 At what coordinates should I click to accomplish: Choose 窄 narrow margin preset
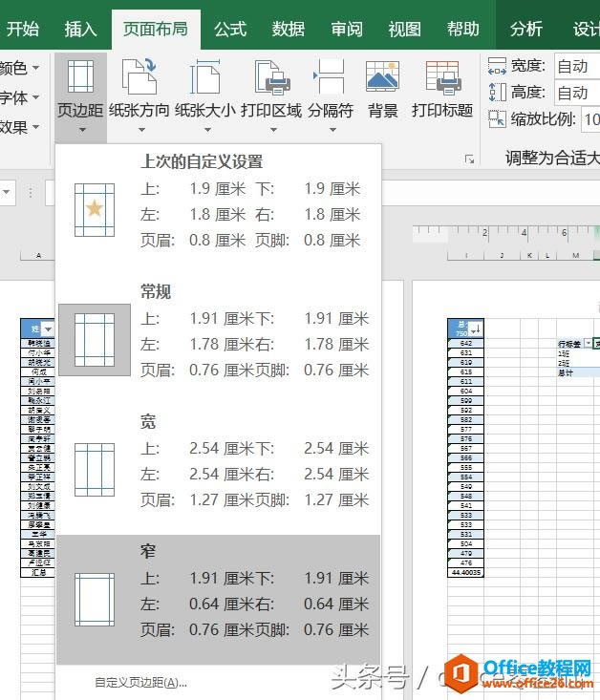218,591
